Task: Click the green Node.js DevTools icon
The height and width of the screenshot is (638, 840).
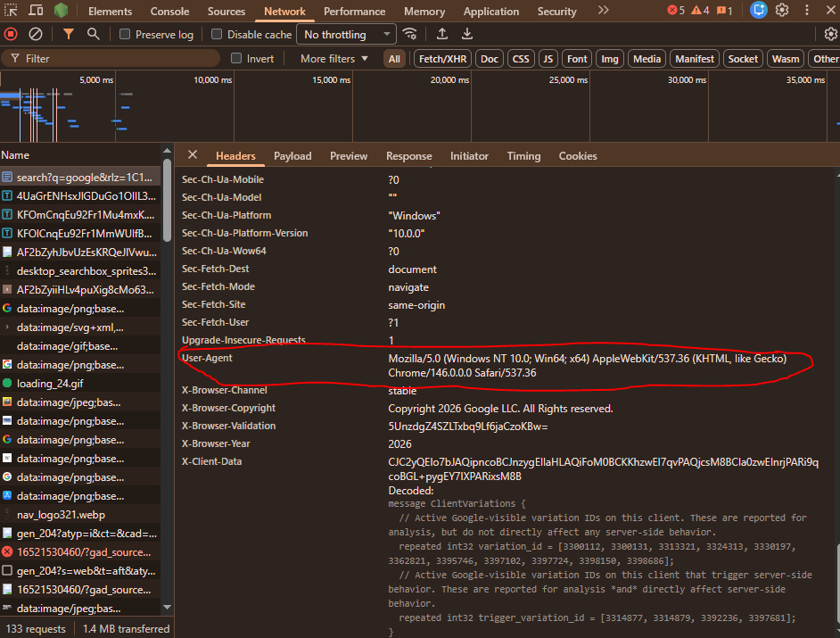Action: pos(61,10)
